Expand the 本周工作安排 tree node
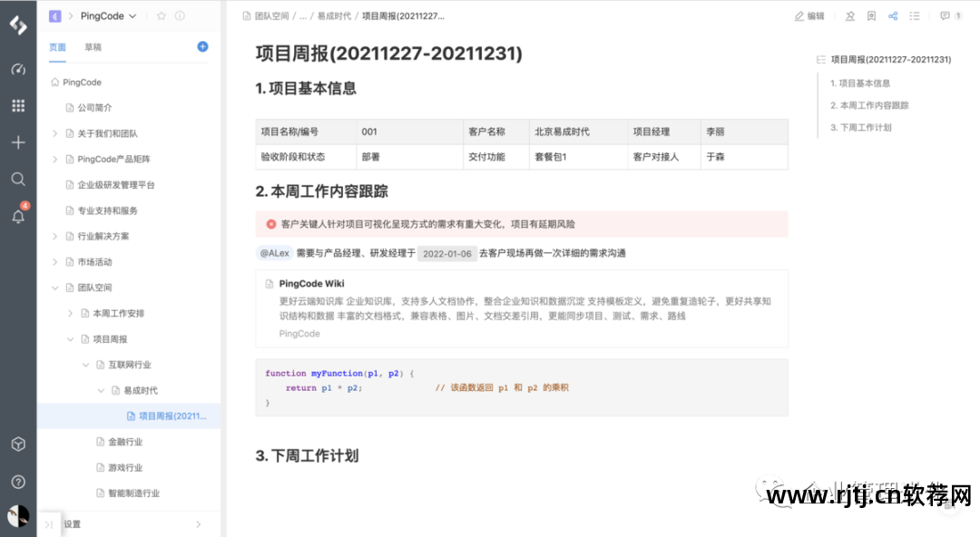The image size is (980, 537). (70, 313)
